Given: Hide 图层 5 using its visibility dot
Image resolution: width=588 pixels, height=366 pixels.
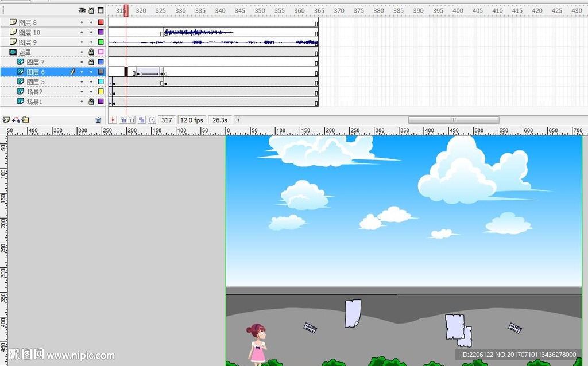Looking at the screenshot, I should 82,81.
